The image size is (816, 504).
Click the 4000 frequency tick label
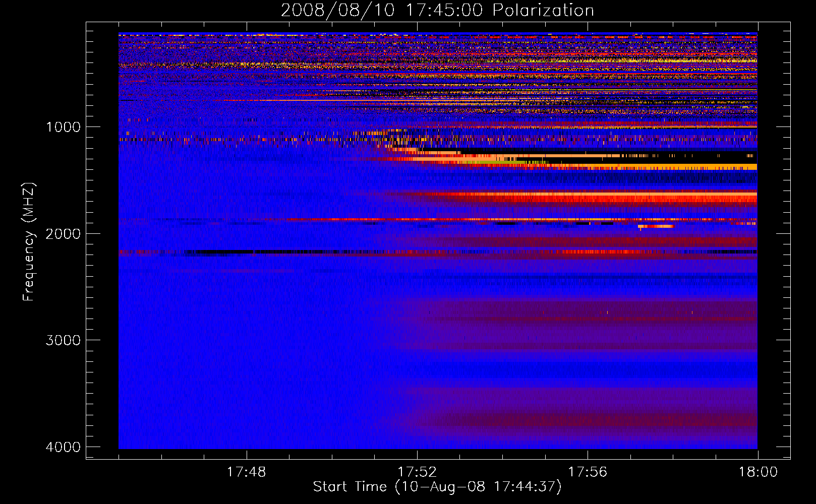(63, 447)
